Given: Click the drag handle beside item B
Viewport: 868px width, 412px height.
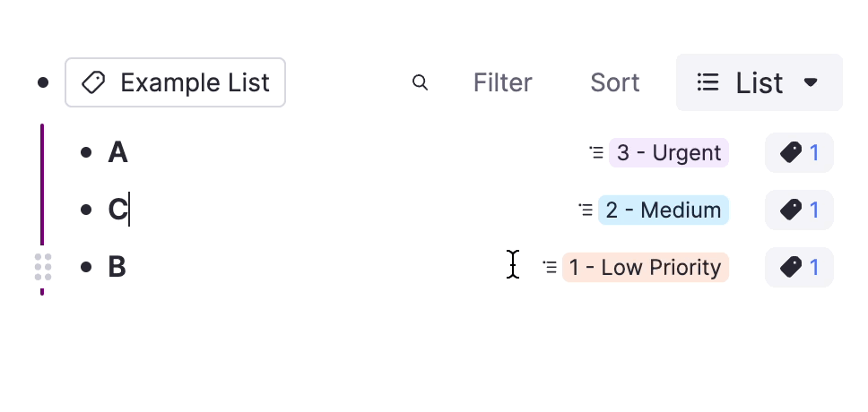Looking at the screenshot, I should (42, 267).
